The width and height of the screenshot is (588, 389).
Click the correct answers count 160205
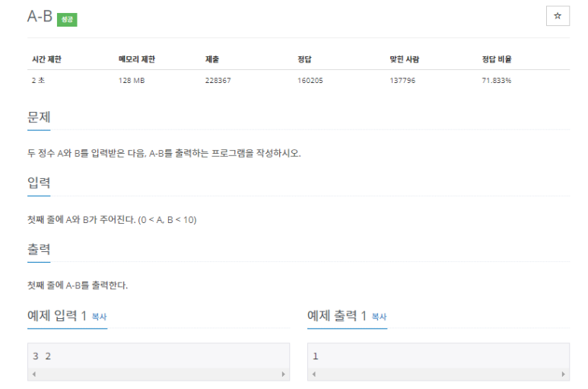[310, 80]
